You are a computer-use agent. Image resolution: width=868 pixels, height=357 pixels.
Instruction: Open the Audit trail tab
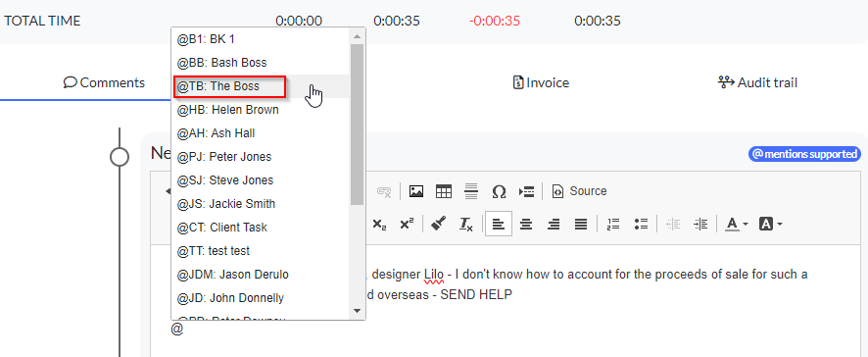click(x=757, y=82)
